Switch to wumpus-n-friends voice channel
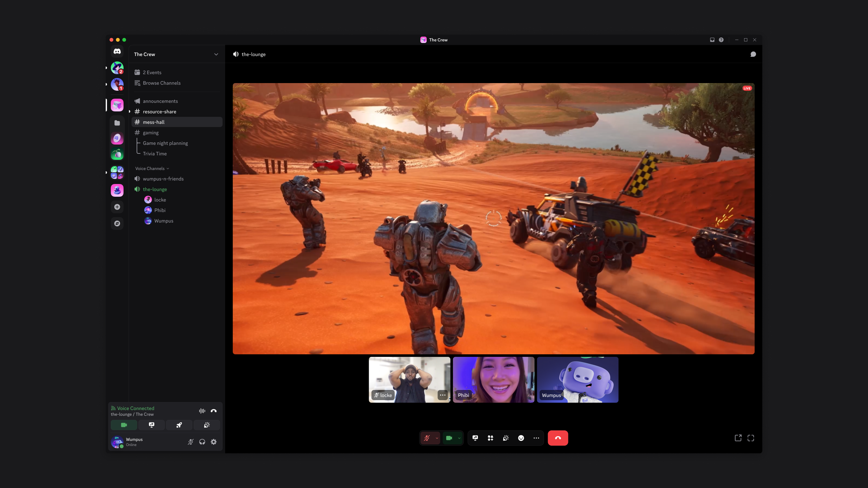The width and height of the screenshot is (868, 488). tap(163, 179)
